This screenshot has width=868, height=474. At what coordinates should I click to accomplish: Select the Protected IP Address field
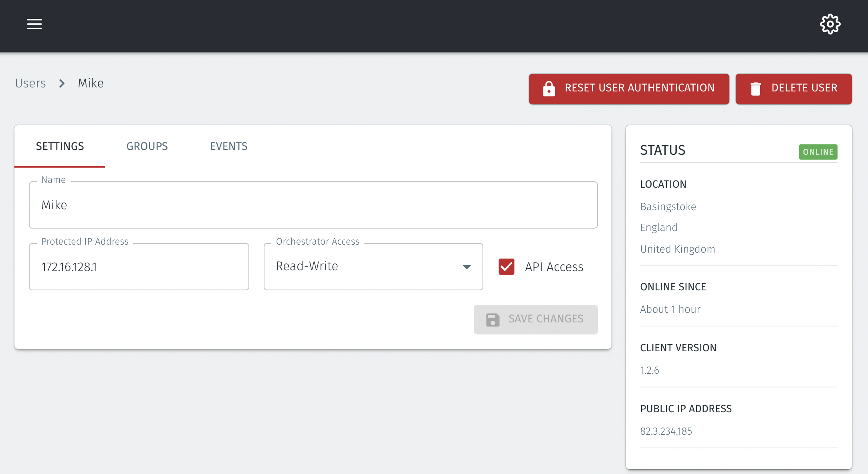click(x=139, y=266)
